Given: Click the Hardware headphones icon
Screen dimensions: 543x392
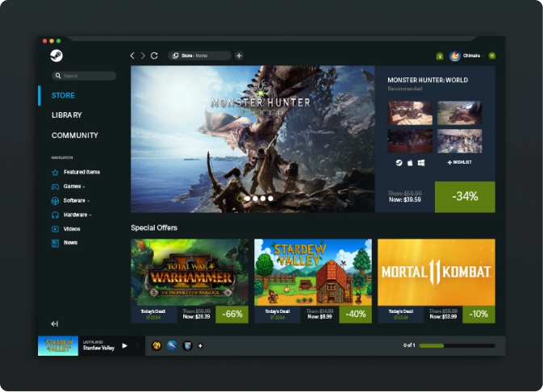Looking at the screenshot, I should click(55, 215).
